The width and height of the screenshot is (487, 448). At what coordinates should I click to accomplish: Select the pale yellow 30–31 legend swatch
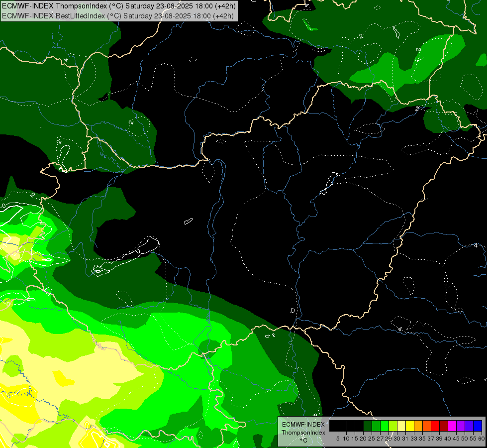[401, 426]
